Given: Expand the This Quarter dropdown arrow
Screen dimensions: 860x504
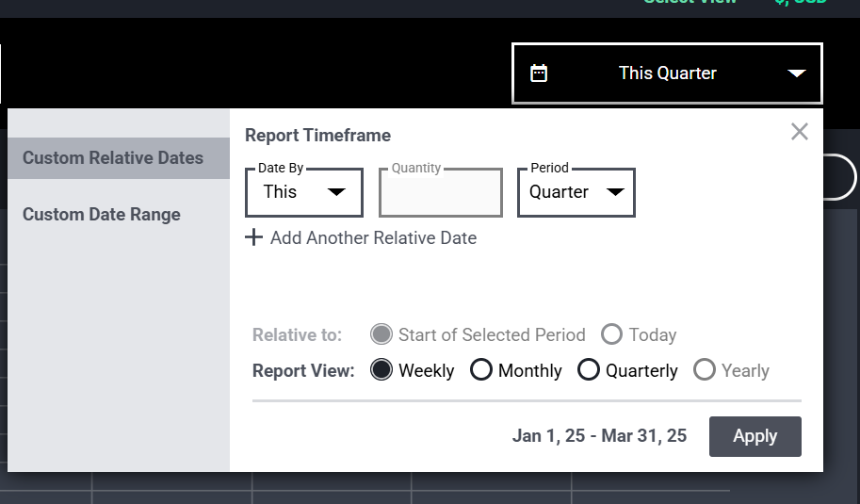Looking at the screenshot, I should coord(796,73).
